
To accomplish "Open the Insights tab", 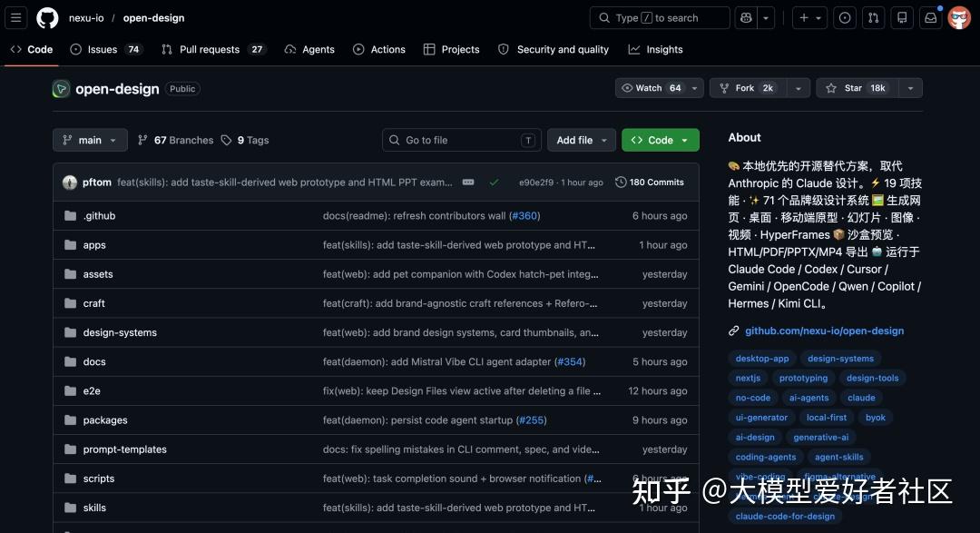I will (655, 49).
